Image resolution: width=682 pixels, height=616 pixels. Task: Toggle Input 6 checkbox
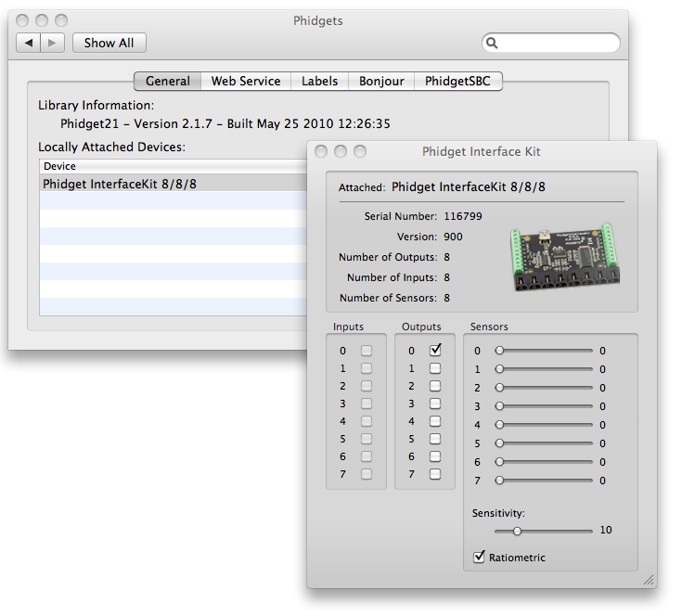(367, 456)
